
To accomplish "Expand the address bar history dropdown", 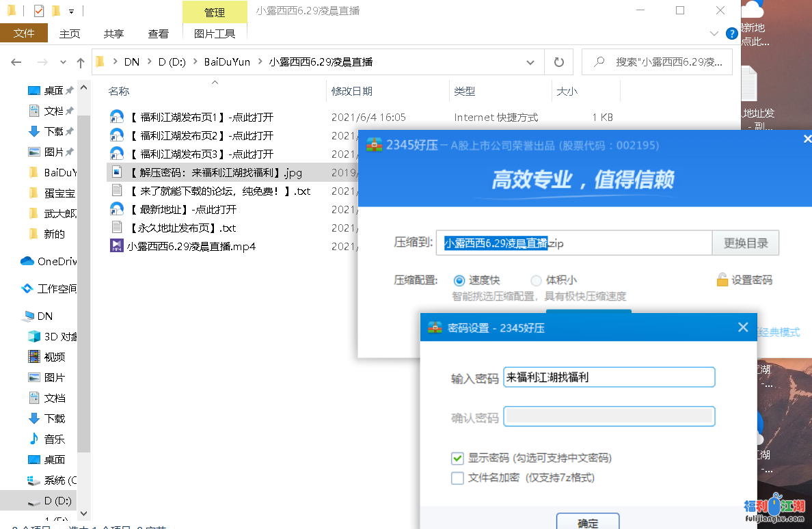I will pos(530,62).
